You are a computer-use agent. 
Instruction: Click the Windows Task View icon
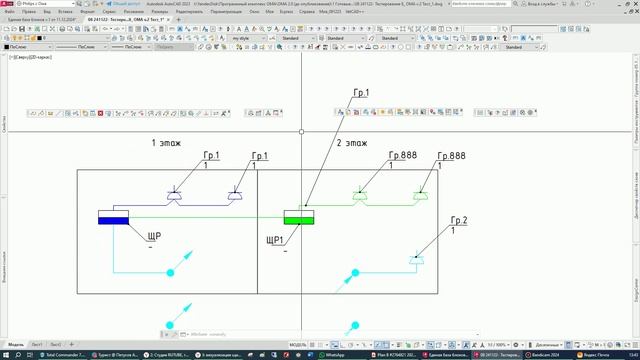[x=30, y=355]
